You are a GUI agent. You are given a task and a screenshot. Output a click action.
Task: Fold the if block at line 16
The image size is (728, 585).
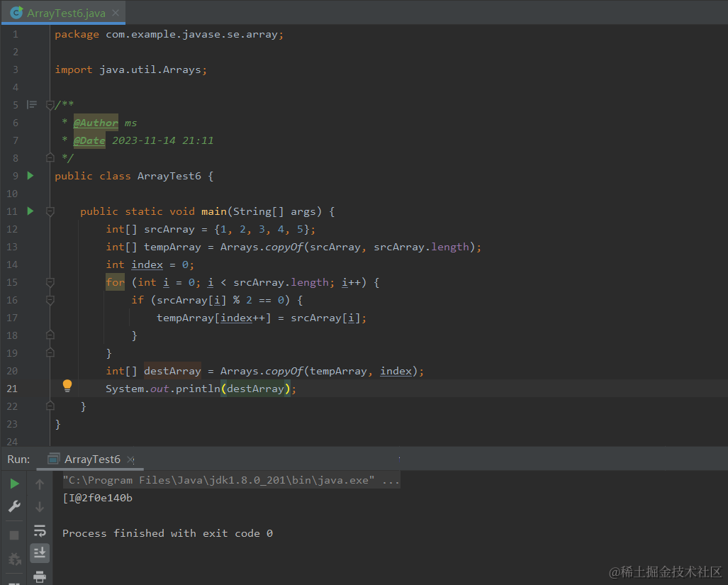tap(50, 301)
